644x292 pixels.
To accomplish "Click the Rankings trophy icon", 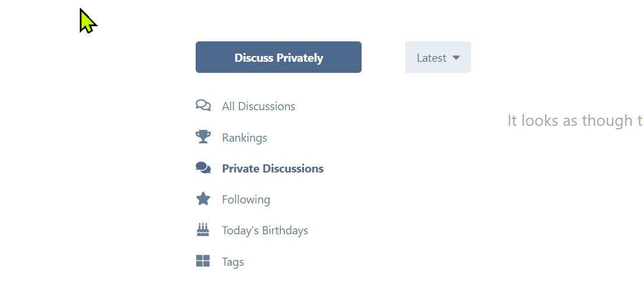I will click(x=203, y=137).
